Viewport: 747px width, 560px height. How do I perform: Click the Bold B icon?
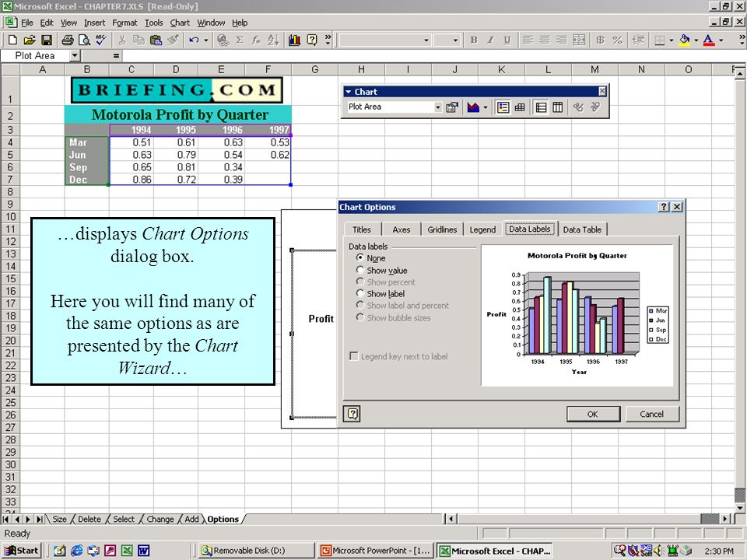tap(474, 40)
